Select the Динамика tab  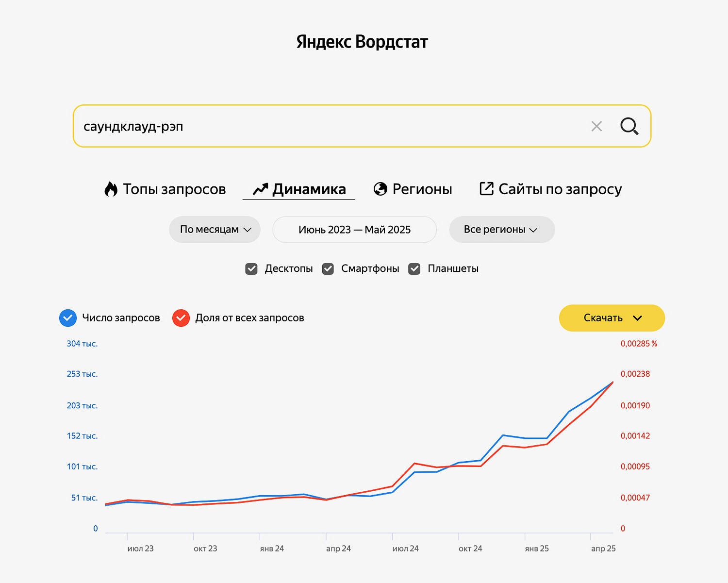coord(299,189)
